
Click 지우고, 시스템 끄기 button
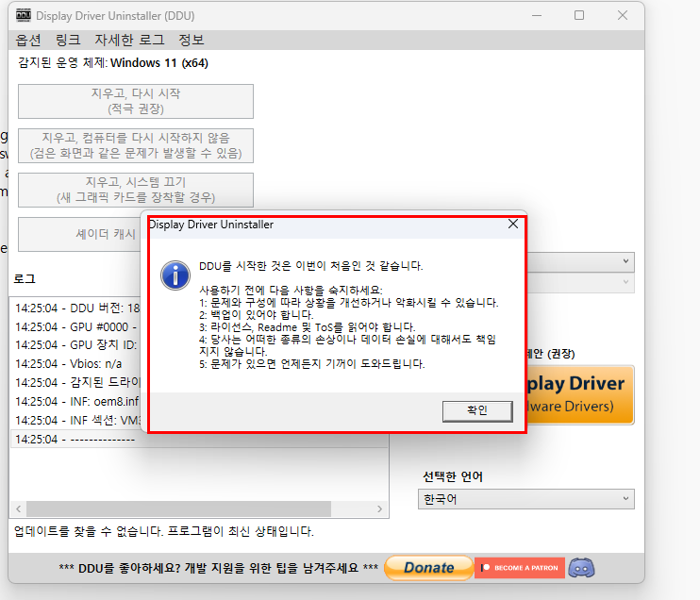[x=136, y=190]
